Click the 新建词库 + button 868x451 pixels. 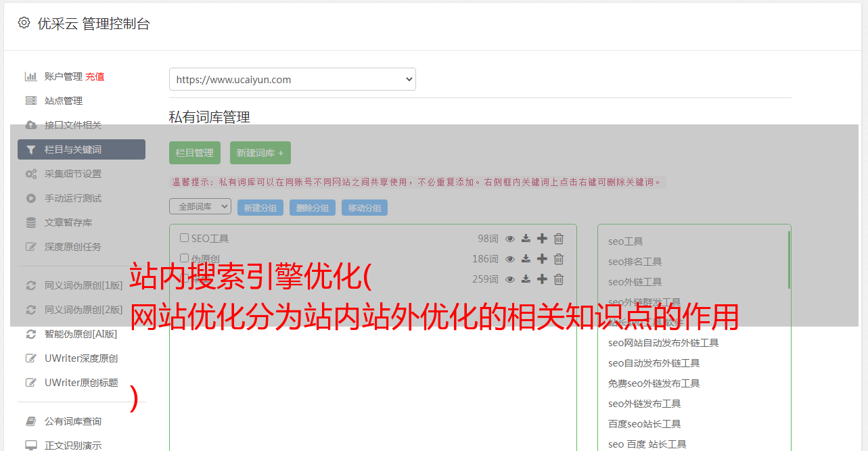[260, 153]
